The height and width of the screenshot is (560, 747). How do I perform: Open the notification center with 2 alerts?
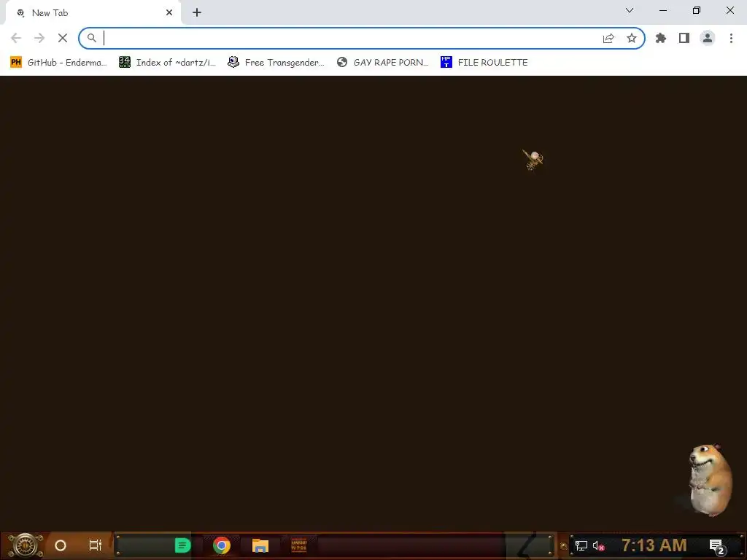717,546
